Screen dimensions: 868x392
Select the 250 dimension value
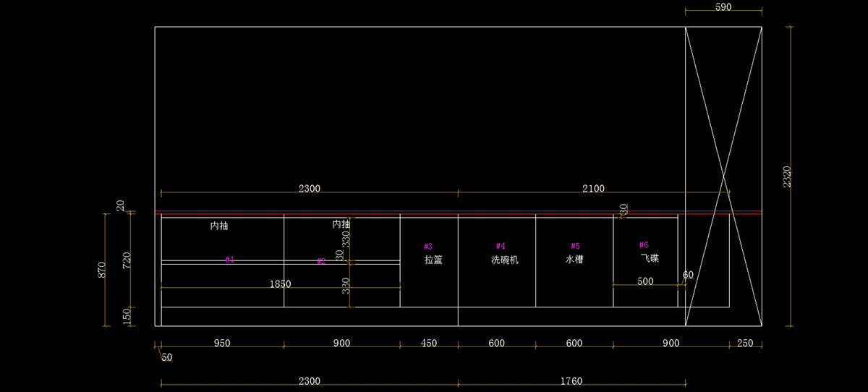click(744, 344)
